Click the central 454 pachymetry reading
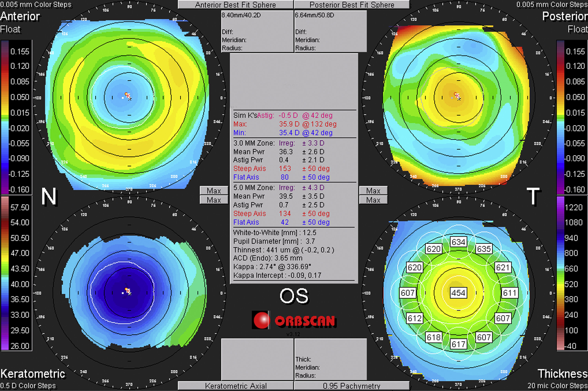This screenshot has height=391, width=588. [458, 293]
